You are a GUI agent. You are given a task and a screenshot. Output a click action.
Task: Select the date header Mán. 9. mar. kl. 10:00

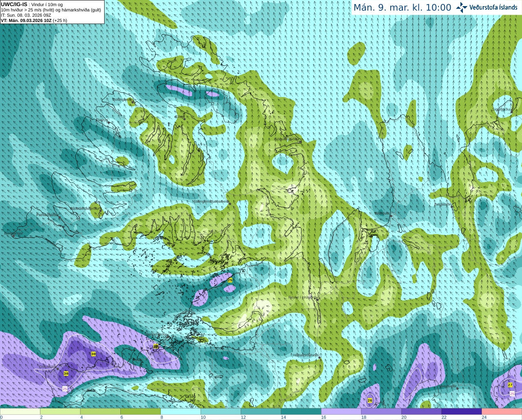(402, 8)
